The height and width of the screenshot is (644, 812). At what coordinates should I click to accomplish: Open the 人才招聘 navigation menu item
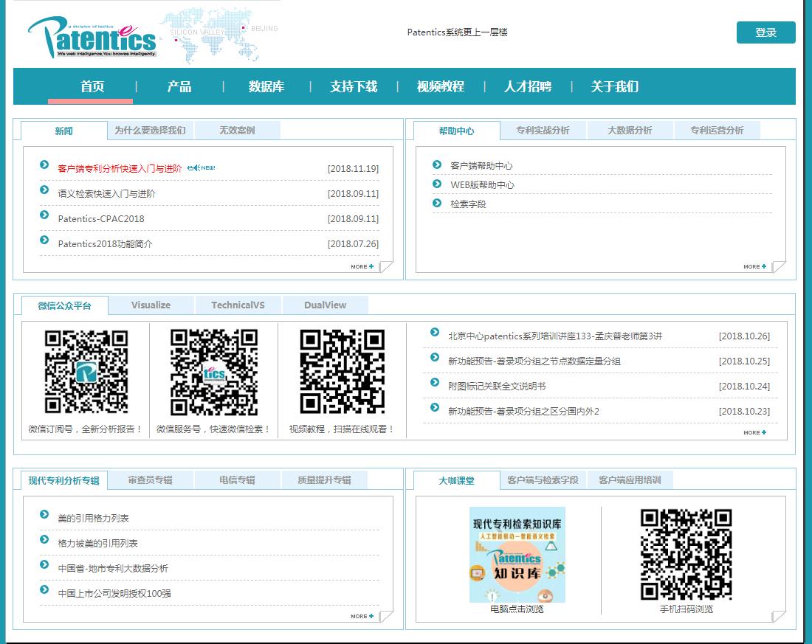pos(527,86)
